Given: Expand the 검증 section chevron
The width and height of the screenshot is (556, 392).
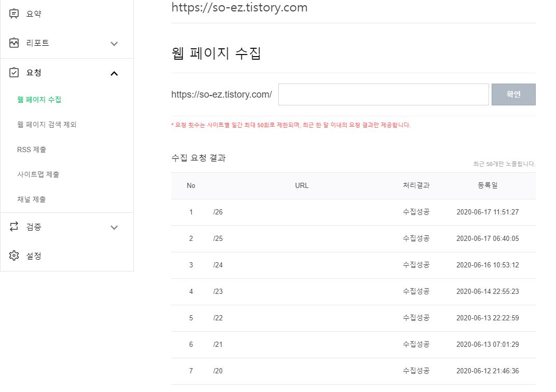Looking at the screenshot, I should pos(114,227).
